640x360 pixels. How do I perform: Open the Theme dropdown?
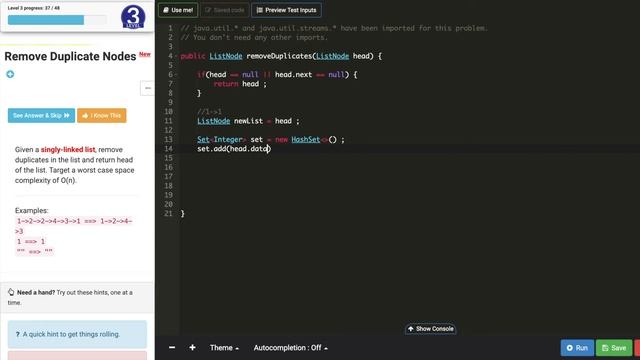tap(224, 348)
